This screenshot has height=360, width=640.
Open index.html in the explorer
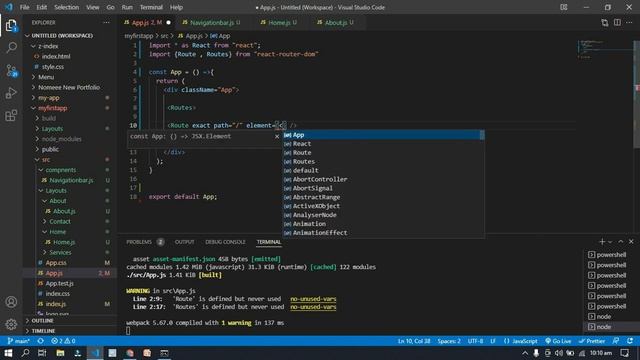point(56,56)
